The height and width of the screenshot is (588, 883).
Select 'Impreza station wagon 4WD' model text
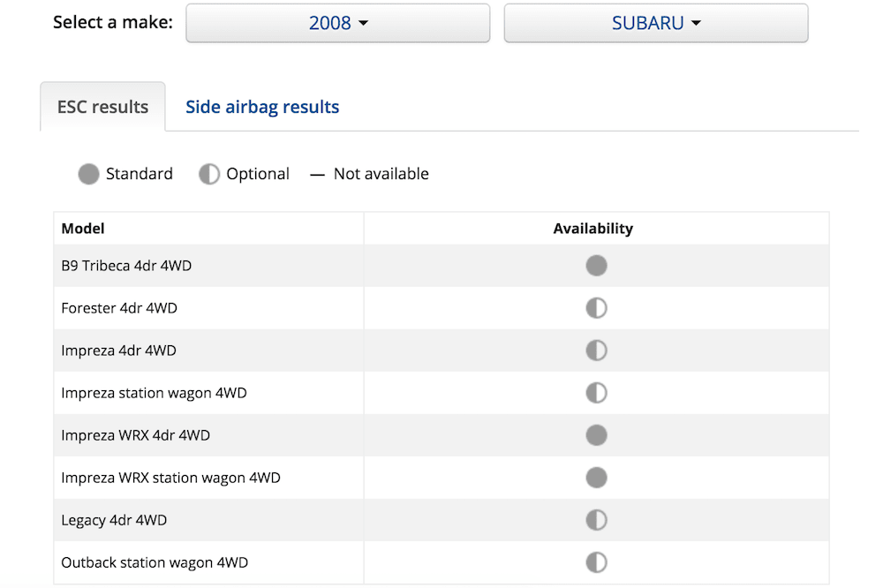pos(154,393)
